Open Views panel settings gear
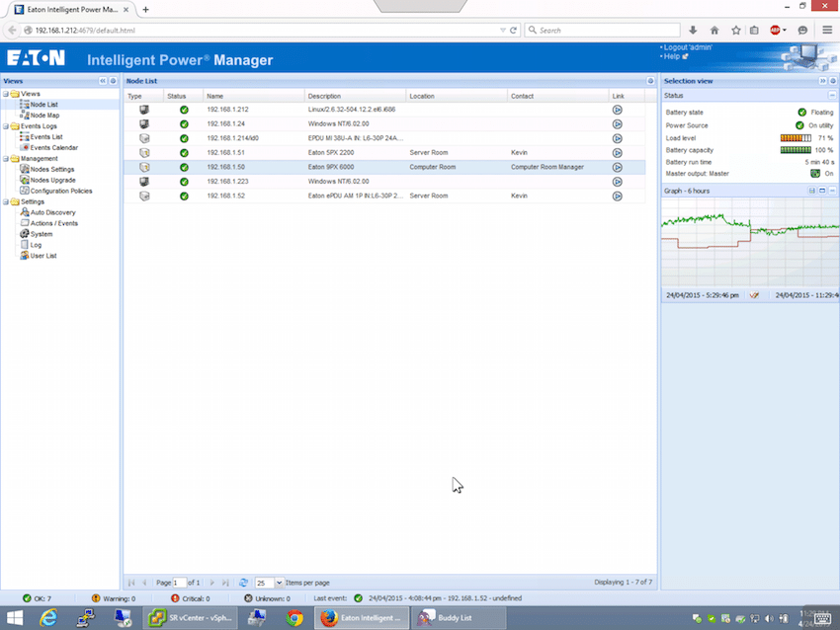This screenshot has height=630, width=840. coord(113,81)
